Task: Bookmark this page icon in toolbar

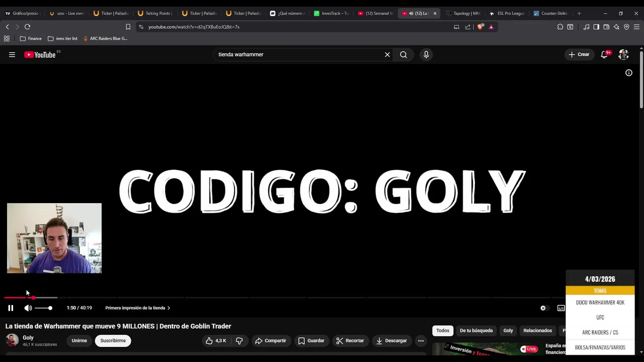Action: click(x=128, y=27)
